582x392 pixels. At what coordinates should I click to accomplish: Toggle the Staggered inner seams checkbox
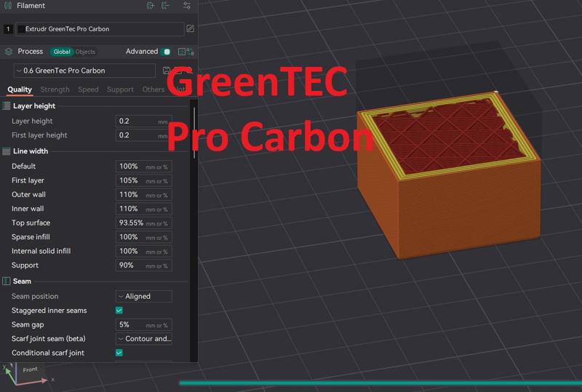[119, 311]
